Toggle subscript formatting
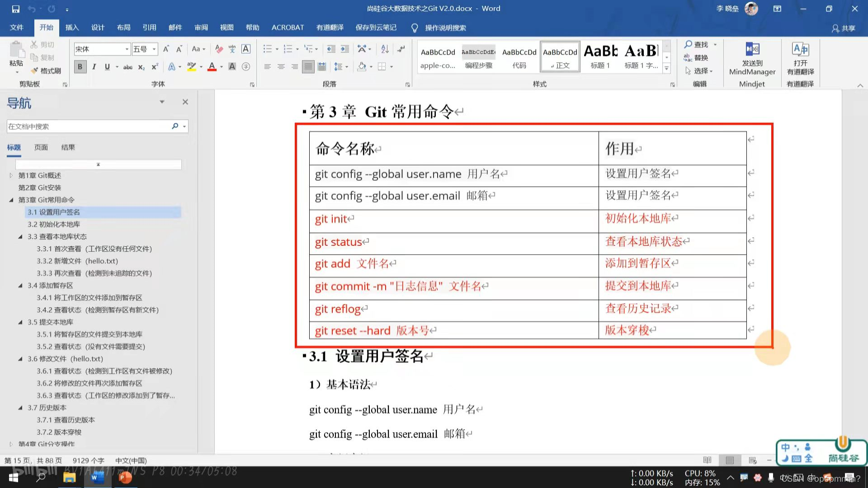 142,67
